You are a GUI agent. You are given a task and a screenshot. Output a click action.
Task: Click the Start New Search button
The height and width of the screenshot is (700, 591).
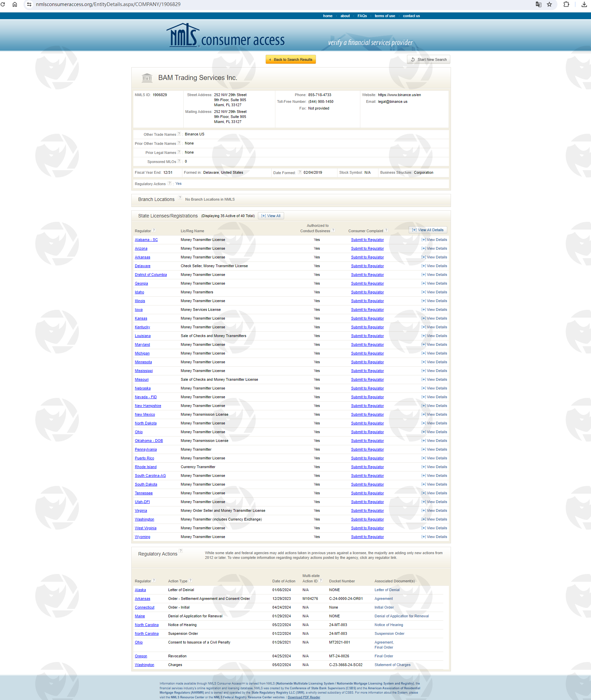click(428, 59)
